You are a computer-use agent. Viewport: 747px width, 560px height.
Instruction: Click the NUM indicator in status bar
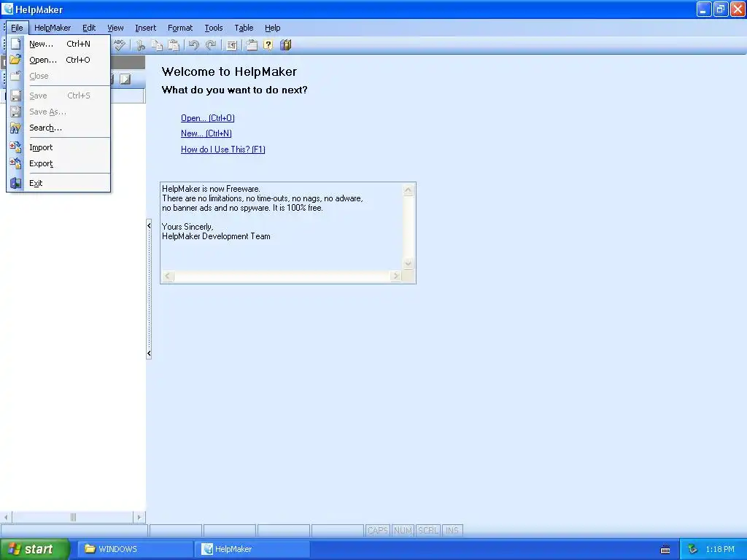pos(403,531)
